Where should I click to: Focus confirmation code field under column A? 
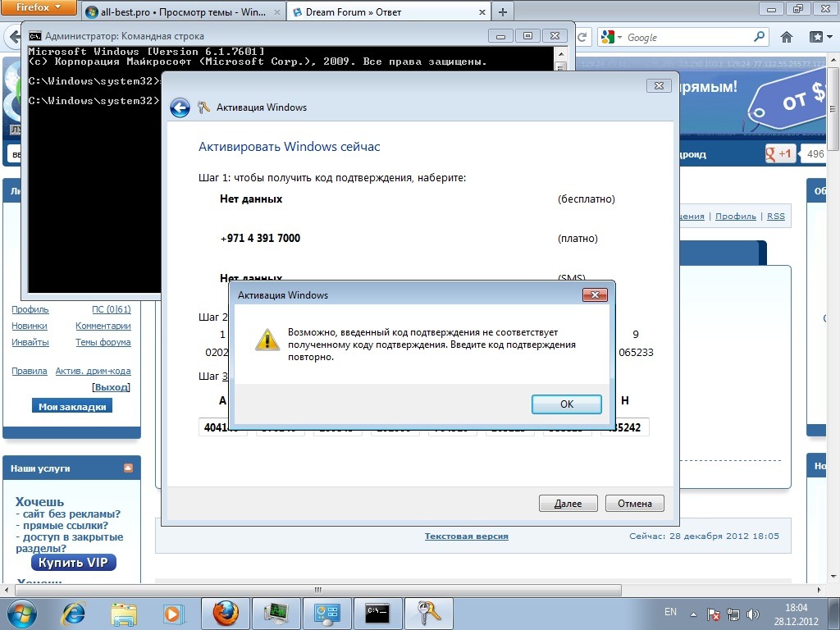click(x=222, y=427)
